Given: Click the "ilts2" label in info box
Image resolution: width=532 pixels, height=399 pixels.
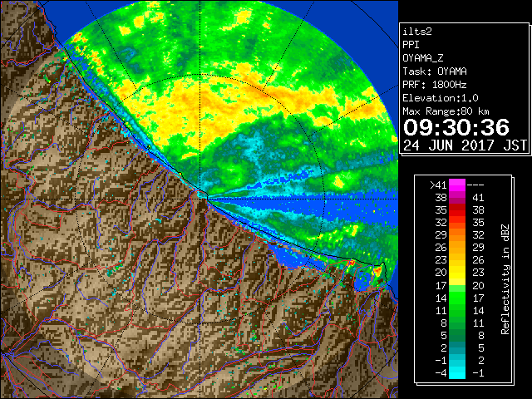Looking at the screenshot, I should 417,32.
